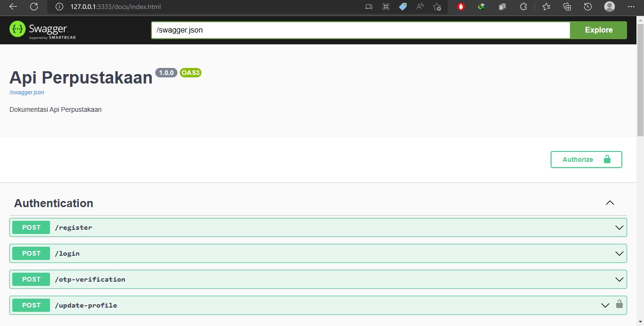Open browser settings and more menu
The width and height of the screenshot is (644, 326).
point(631,7)
